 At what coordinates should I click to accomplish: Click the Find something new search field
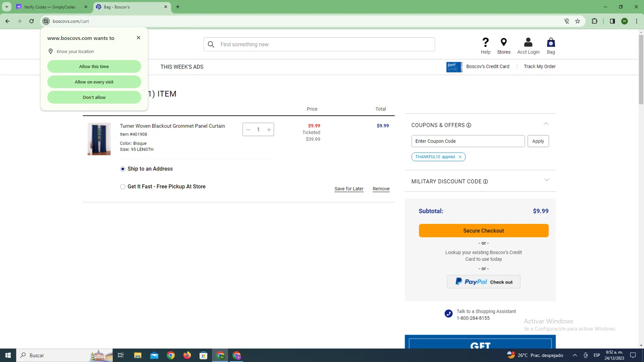tap(319, 44)
